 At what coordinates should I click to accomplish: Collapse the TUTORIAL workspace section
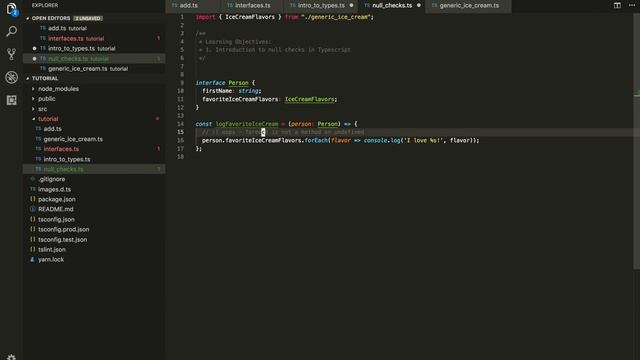(94, 78)
